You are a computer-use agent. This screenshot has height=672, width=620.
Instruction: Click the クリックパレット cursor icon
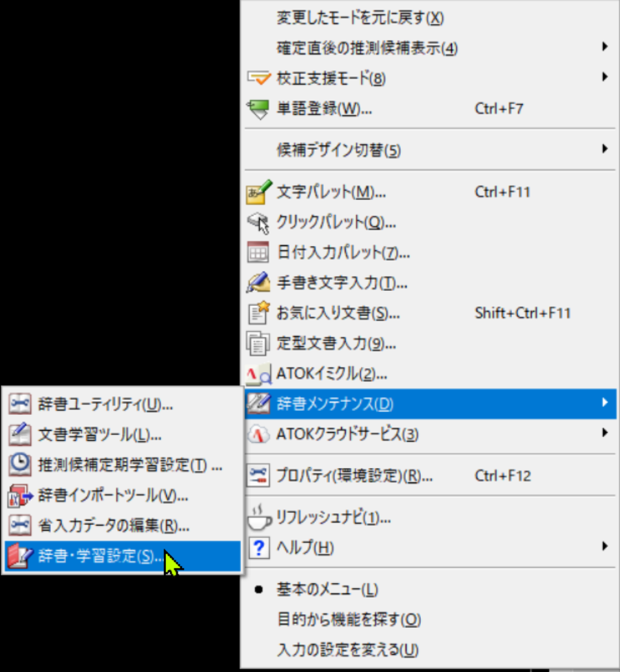(x=258, y=223)
